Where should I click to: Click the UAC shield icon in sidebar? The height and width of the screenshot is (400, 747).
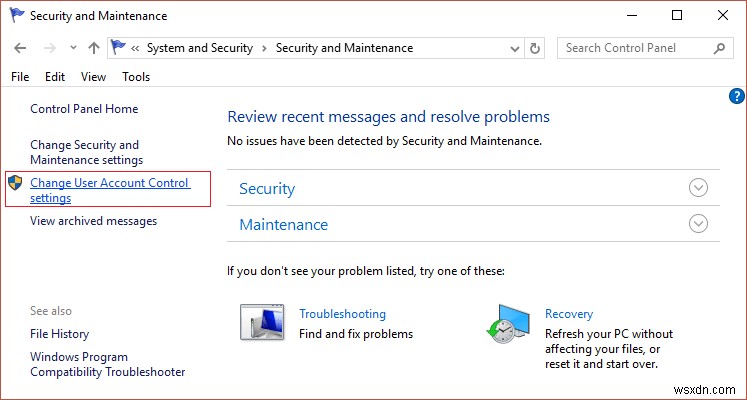(x=15, y=183)
